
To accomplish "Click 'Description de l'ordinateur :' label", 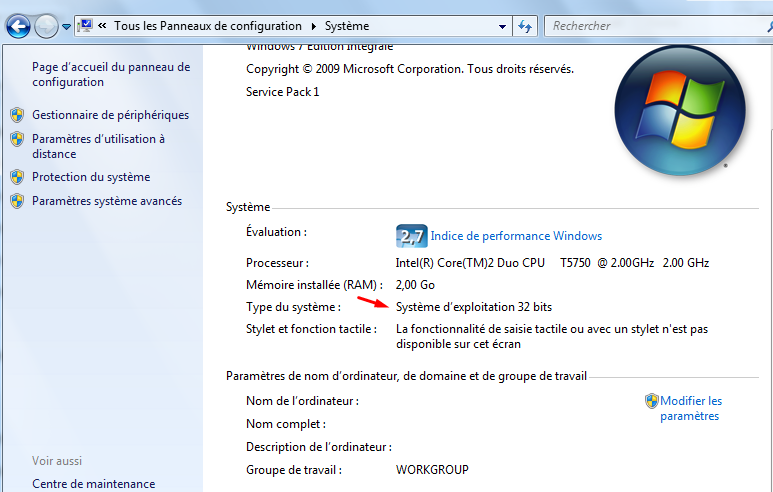I will point(319,447).
